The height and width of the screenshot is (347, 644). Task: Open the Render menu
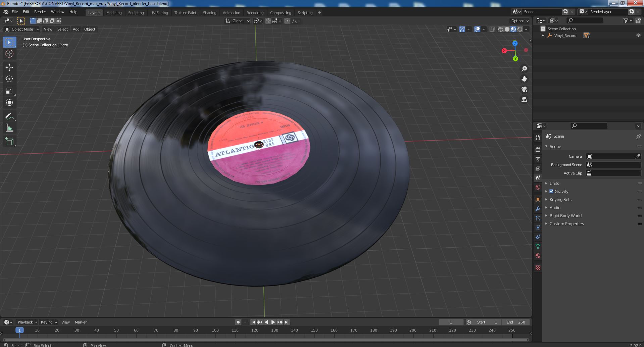[40, 12]
